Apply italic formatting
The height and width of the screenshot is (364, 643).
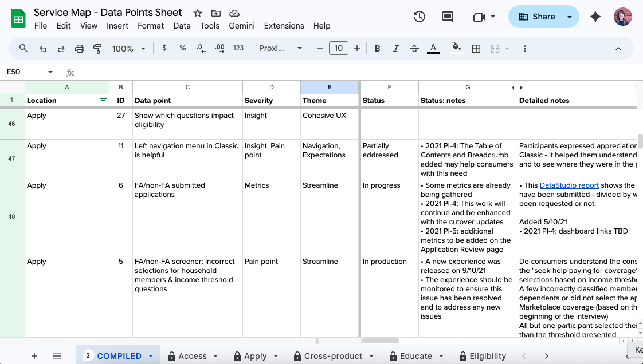coord(395,48)
